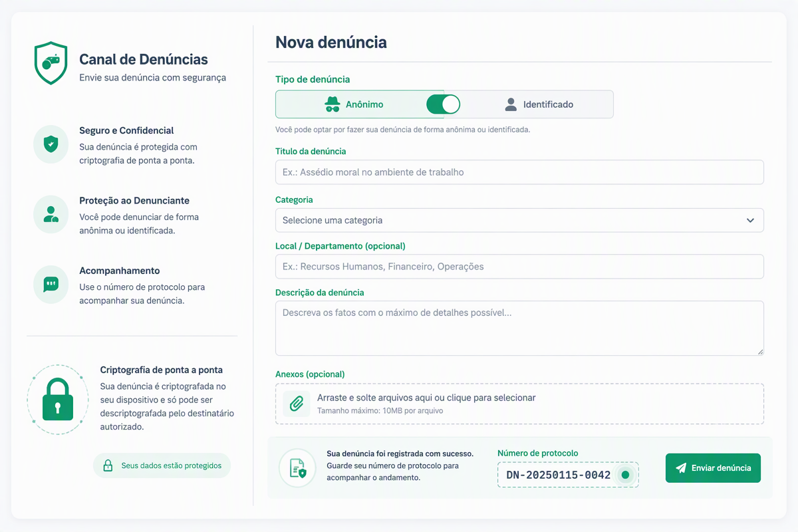
Task: Click the Acompanhamento chat bubble icon
Action: pos(51,285)
